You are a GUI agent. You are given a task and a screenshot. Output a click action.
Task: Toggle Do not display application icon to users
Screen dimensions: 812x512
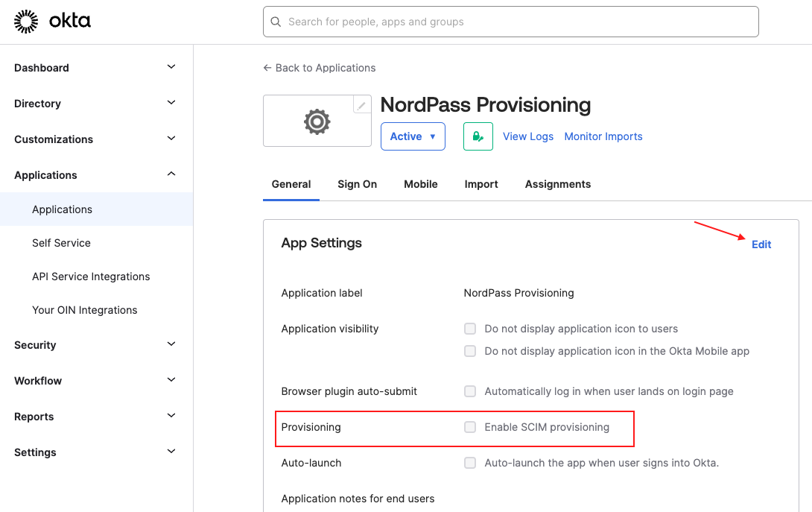point(470,329)
